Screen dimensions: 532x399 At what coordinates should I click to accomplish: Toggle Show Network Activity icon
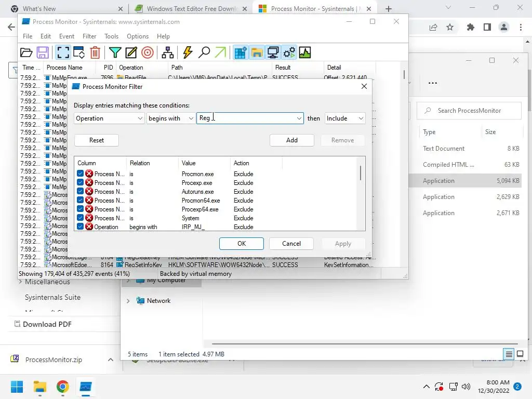[x=273, y=52]
